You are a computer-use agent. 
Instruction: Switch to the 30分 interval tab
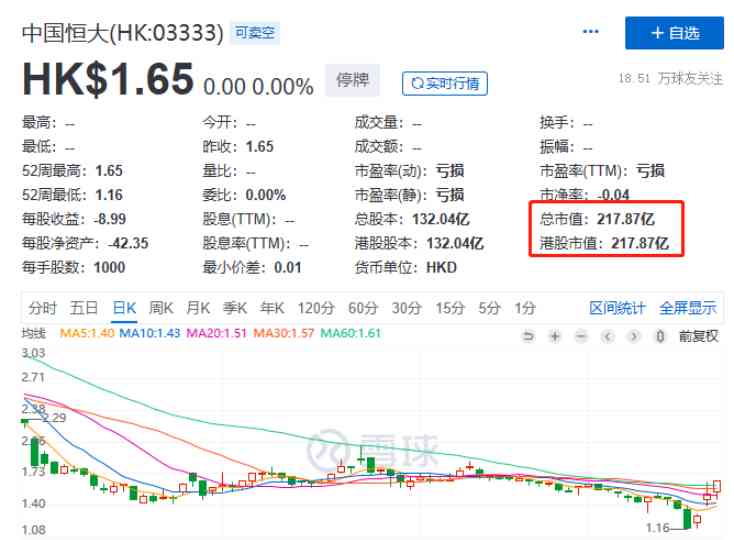[406, 308]
